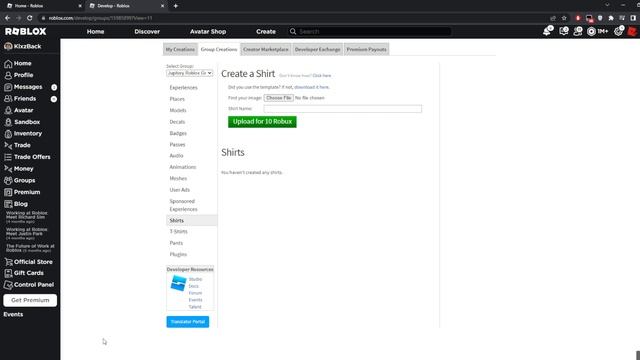Switch to the Home - Roblox browser tab

coord(43,6)
